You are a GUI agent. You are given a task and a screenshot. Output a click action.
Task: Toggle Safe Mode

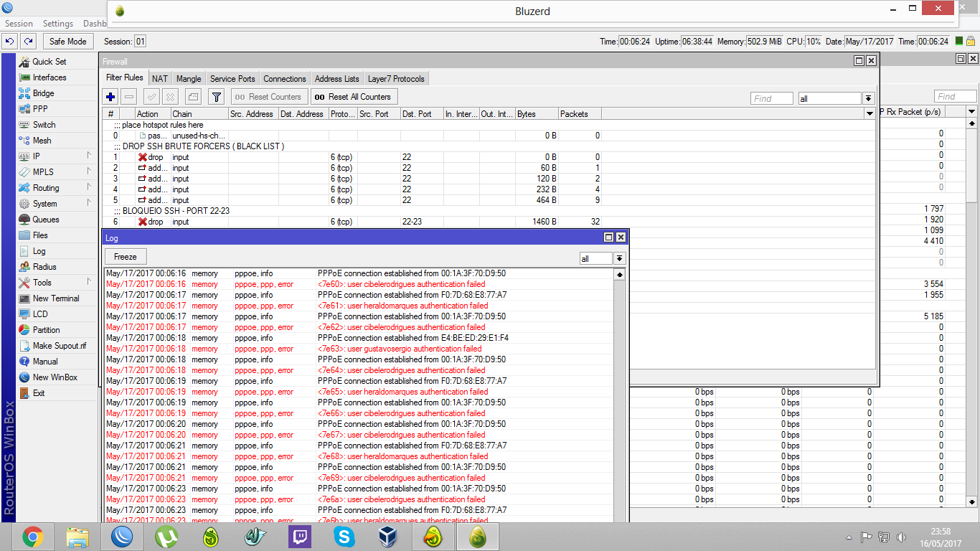(68, 42)
